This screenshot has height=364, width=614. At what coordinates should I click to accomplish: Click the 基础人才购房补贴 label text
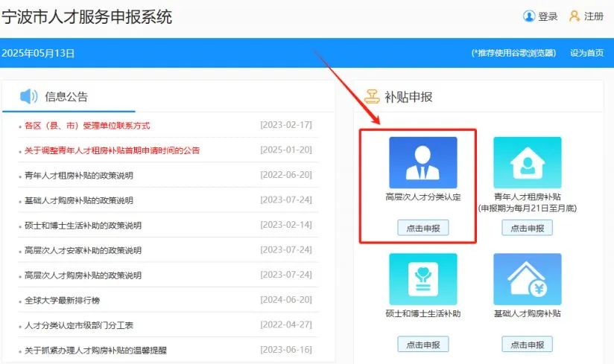[x=527, y=313]
